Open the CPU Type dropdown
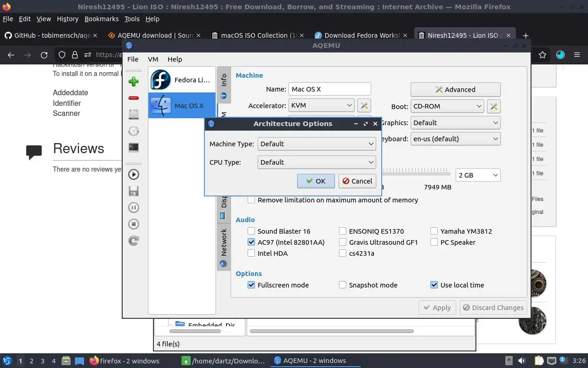The image size is (588, 368). point(317,162)
